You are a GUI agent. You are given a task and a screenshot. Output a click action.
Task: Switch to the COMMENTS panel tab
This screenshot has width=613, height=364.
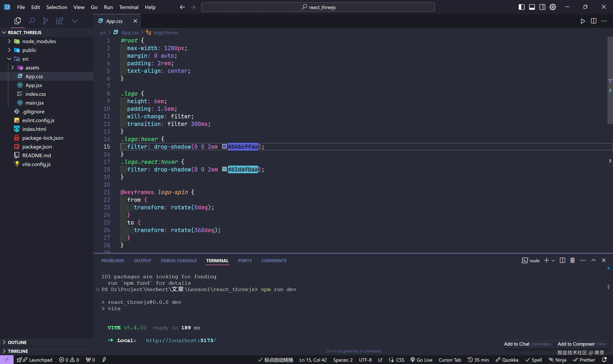tap(274, 260)
